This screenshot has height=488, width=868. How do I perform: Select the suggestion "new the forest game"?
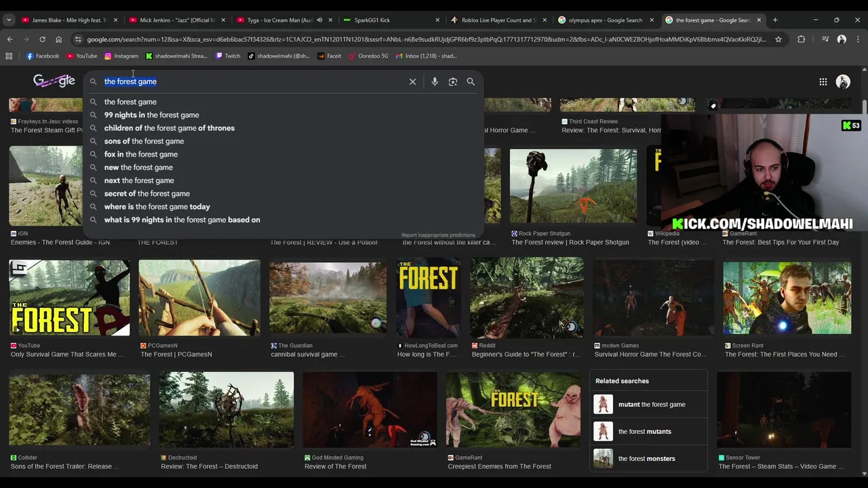tap(138, 167)
